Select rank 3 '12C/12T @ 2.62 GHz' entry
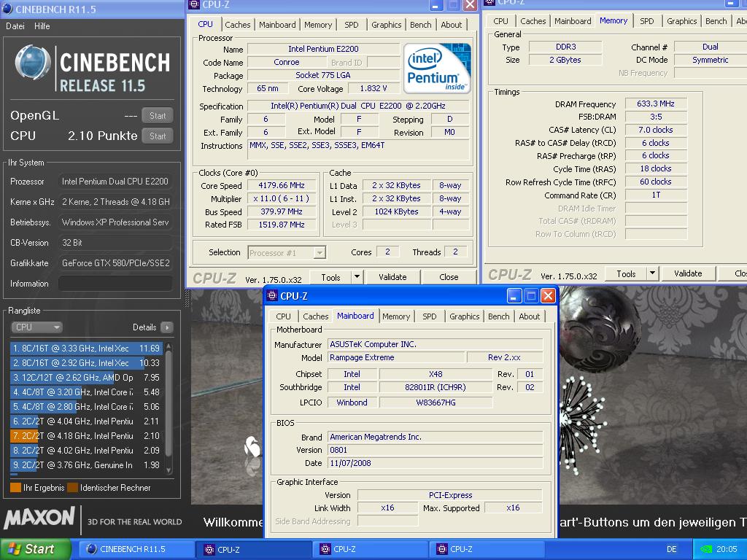747x560 pixels. (x=86, y=378)
